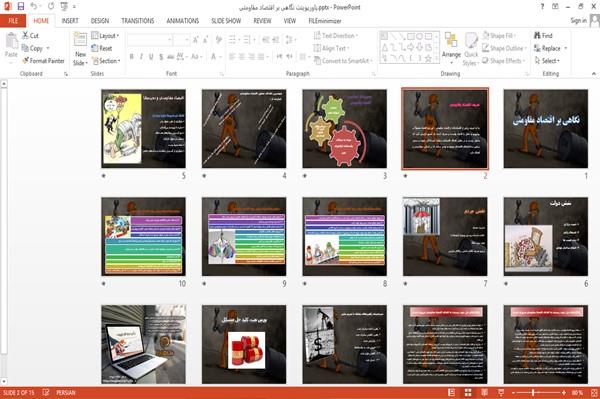Switch to the INSERT tab
This screenshot has width=600, height=399.
coord(70,21)
